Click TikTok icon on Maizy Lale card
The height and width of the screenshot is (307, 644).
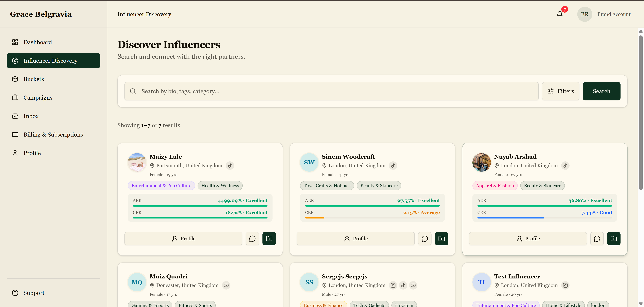[230, 166]
